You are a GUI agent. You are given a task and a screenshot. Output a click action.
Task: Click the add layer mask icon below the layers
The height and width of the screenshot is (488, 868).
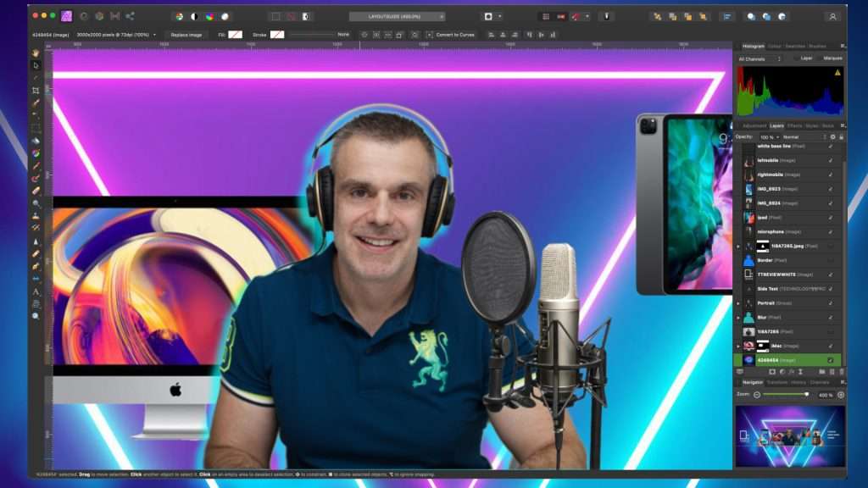tap(772, 371)
